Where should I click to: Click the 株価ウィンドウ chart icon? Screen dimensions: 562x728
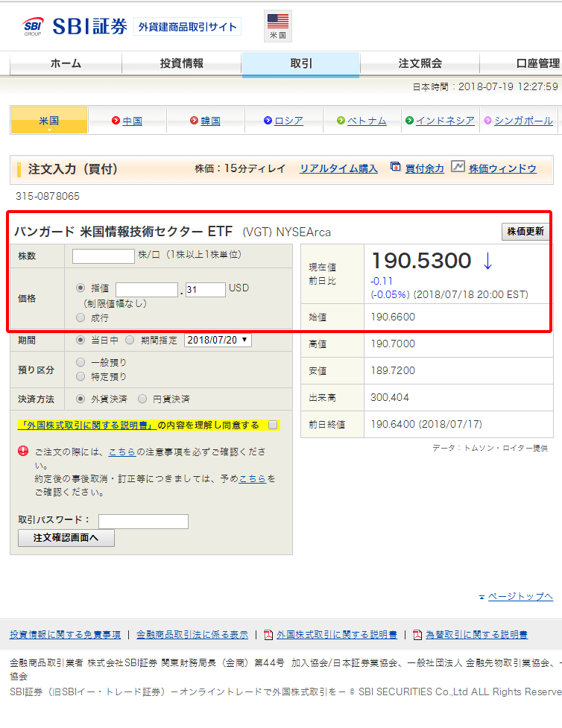[458, 166]
